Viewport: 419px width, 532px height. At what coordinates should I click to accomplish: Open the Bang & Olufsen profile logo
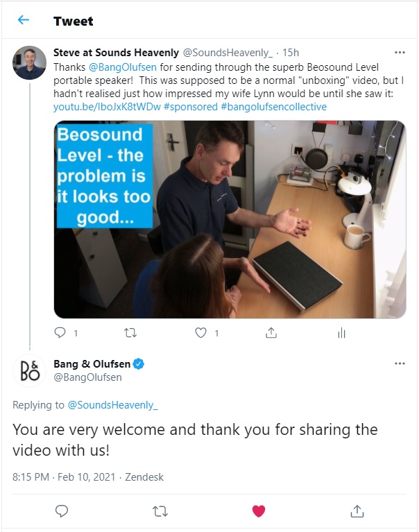tap(30, 370)
